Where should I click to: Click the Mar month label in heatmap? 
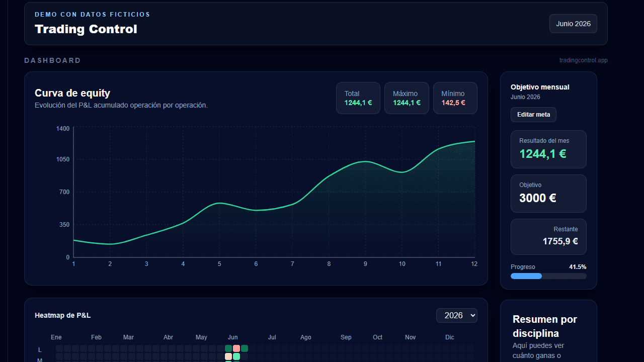(x=128, y=337)
